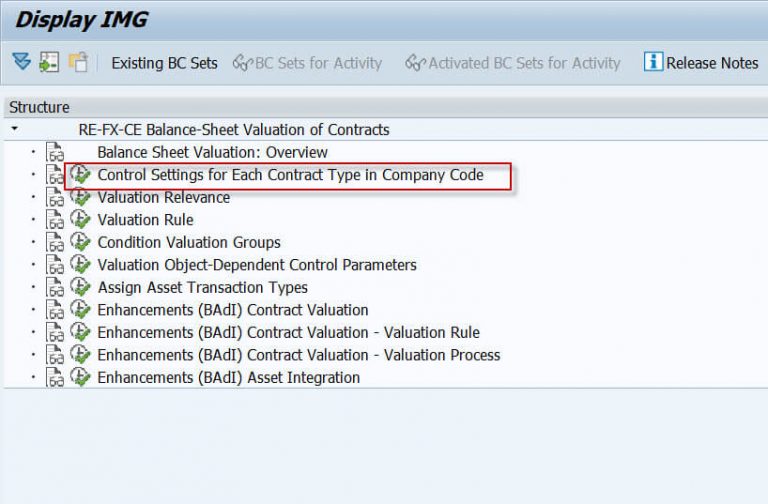Click execute icon for Assign Asset Transaction Types
Screen dimensions: 768x504
point(81,288)
